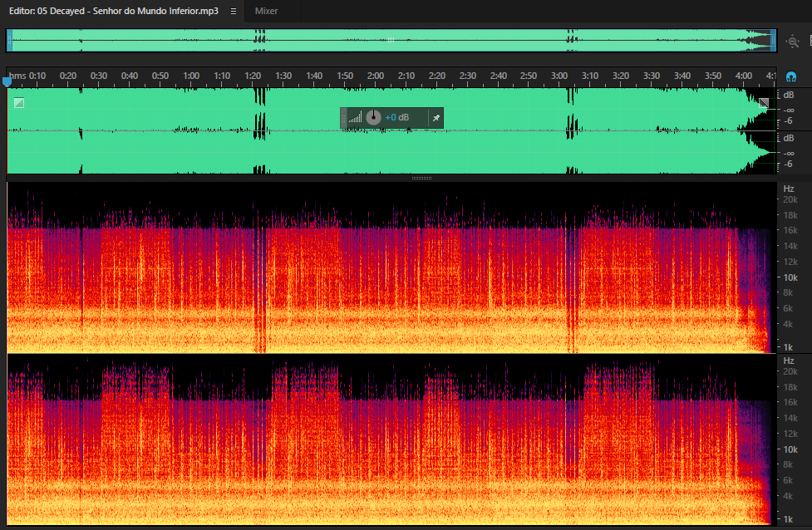Image resolution: width=812 pixels, height=530 pixels.
Task: Click 1:40 on the time ruler
Action: (314, 76)
